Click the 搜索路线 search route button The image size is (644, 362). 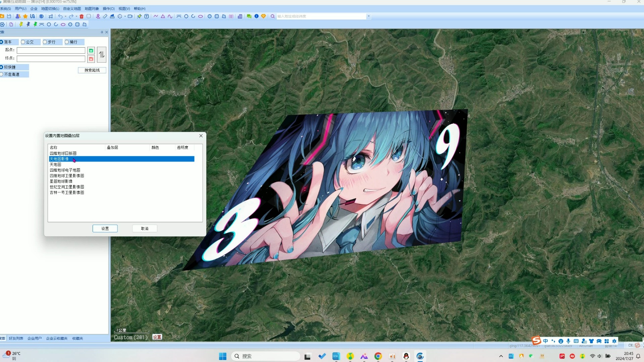click(x=92, y=70)
